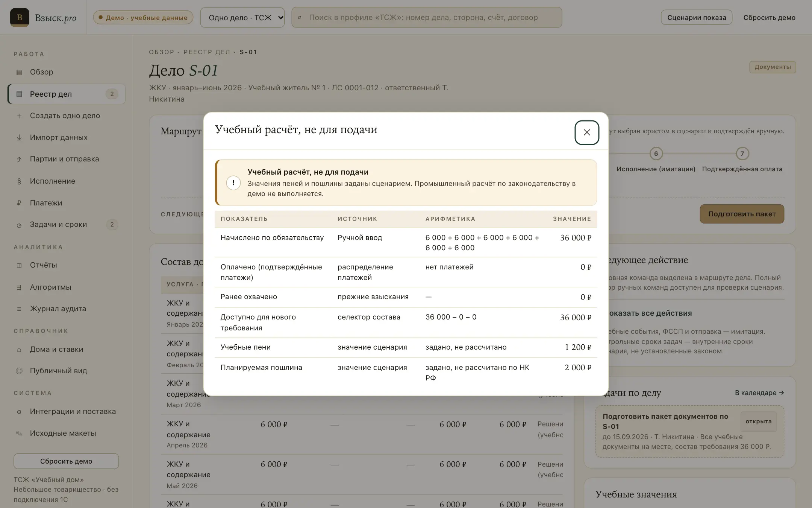Select route step 6 Исполнение (имитация)
Viewport: 812px width, 508px height.
(x=656, y=154)
